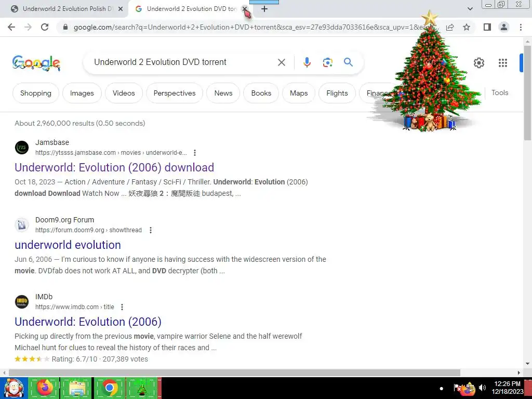Reload the current page

click(x=45, y=27)
